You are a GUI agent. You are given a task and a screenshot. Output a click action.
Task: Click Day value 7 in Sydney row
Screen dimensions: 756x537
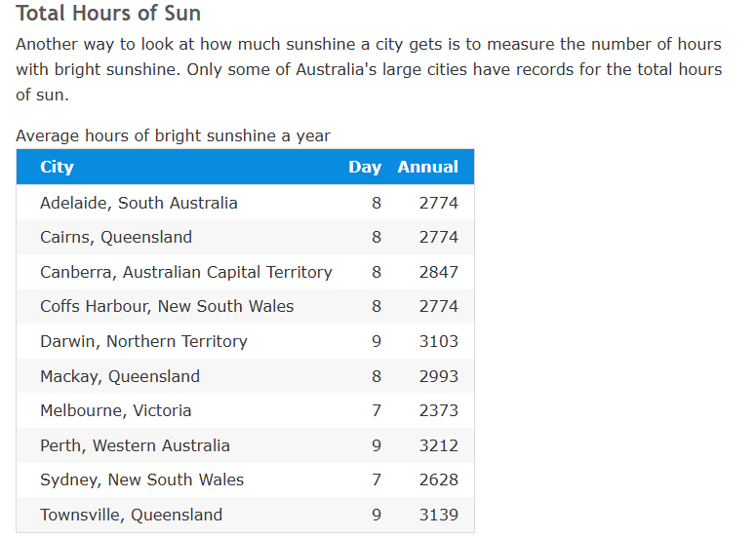click(x=377, y=479)
